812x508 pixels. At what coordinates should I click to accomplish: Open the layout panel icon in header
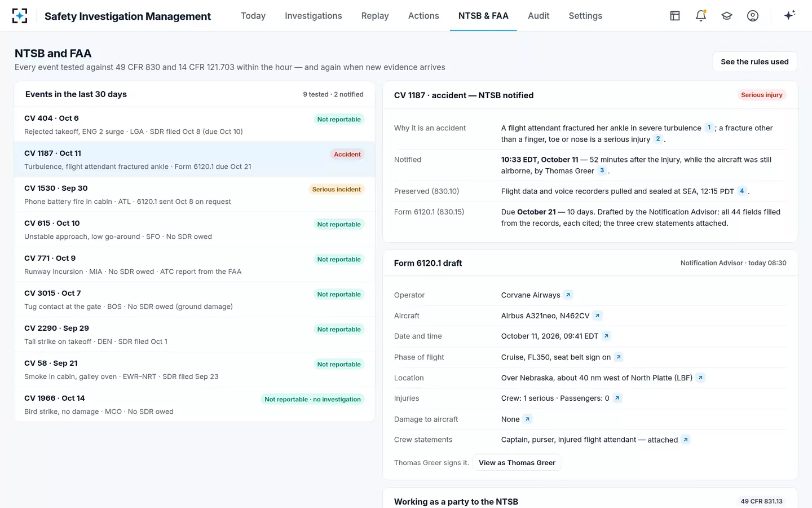pyautogui.click(x=675, y=16)
